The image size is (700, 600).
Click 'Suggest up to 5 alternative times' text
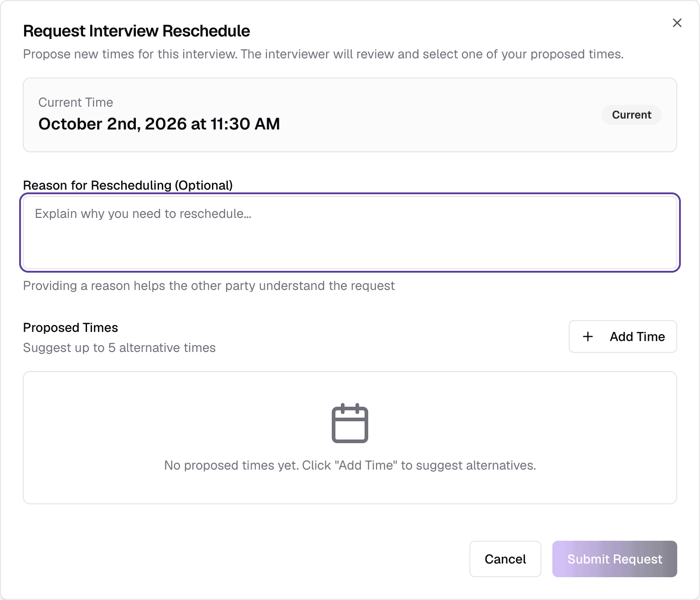[119, 348]
